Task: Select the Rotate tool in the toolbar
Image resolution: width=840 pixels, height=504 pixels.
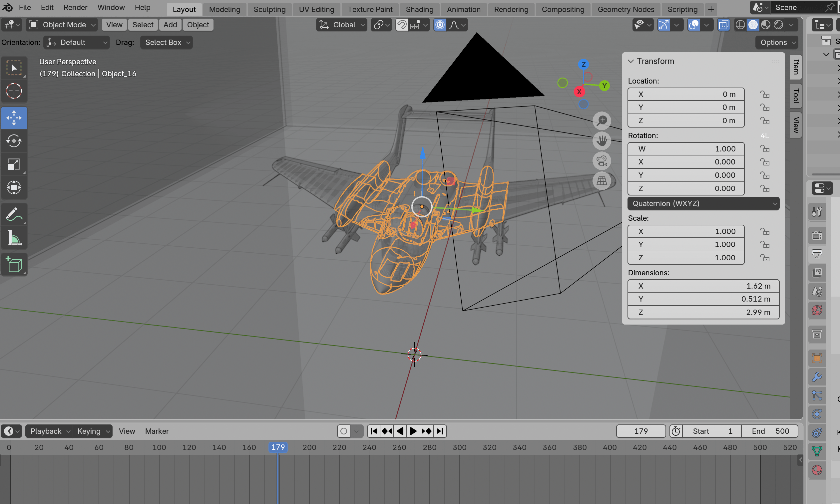Action: (x=14, y=140)
